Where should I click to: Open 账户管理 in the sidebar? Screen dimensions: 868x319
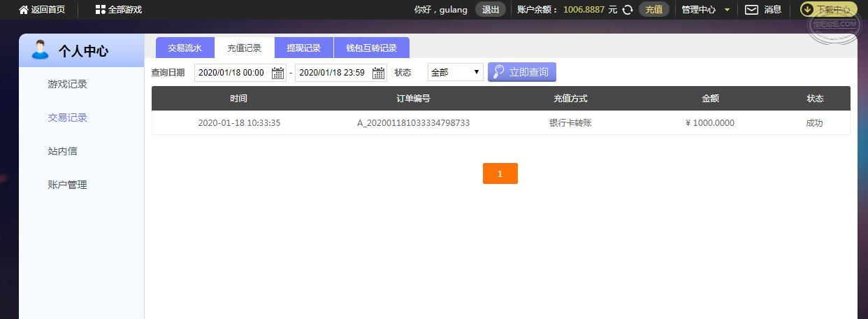pyautogui.click(x=68, y=185)
